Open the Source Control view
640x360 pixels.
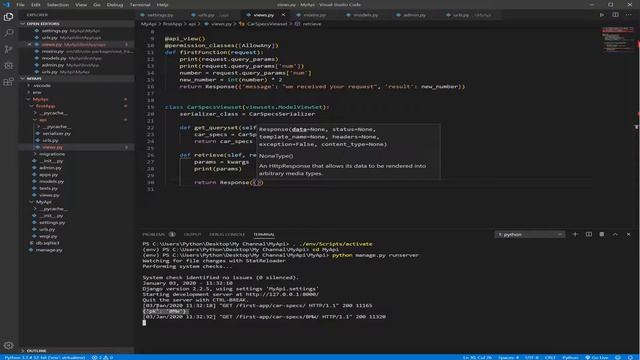pyautogui.click(x=8, y=49)
